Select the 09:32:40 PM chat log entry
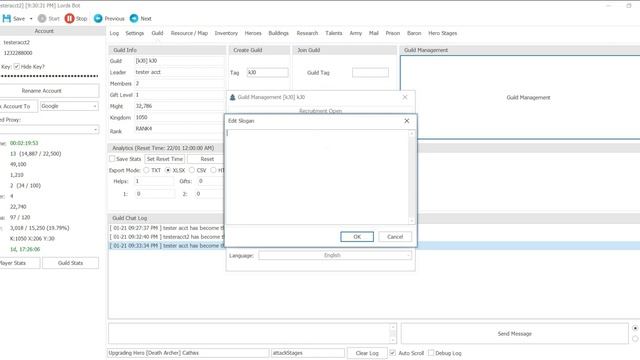The width and height of the screenshot is (640, 360). pos(166,237)
